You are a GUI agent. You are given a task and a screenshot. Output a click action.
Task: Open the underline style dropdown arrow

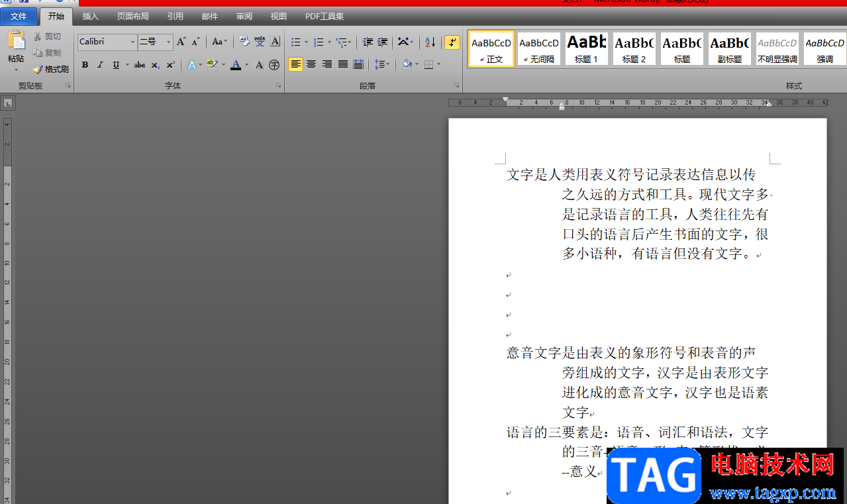(x=126, y=65)
